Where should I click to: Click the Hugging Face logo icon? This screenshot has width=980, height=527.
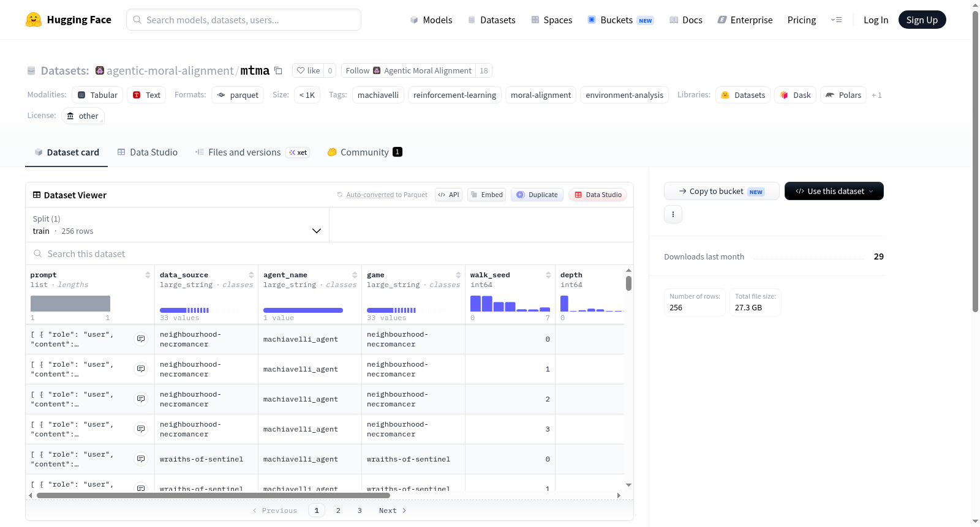[34, 20]
